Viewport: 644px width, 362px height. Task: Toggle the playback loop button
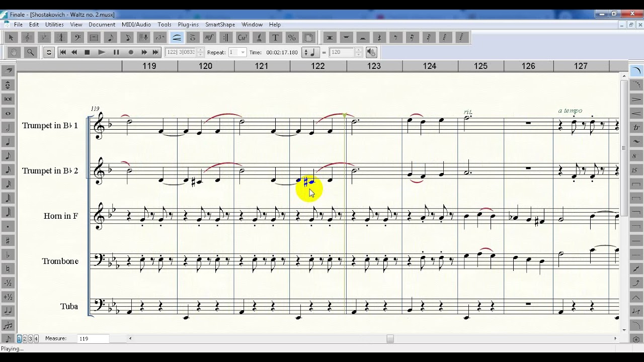point(49,52)
